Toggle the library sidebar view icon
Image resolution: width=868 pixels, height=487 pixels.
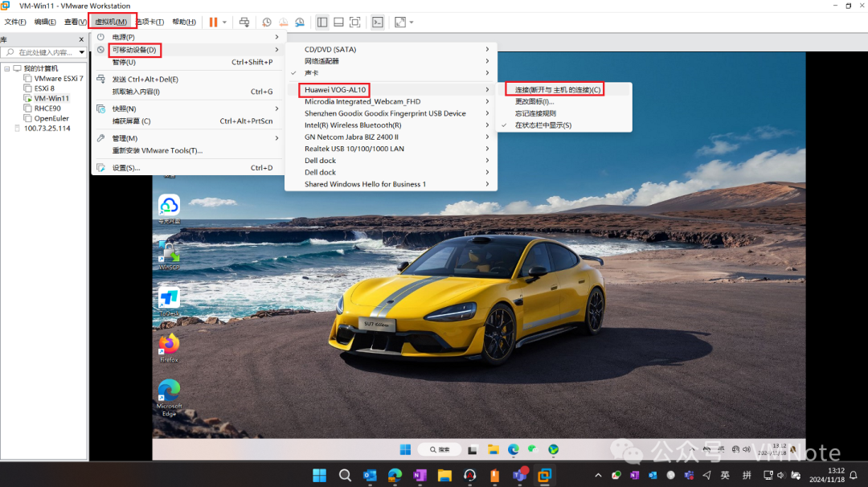tap(322, 23)
